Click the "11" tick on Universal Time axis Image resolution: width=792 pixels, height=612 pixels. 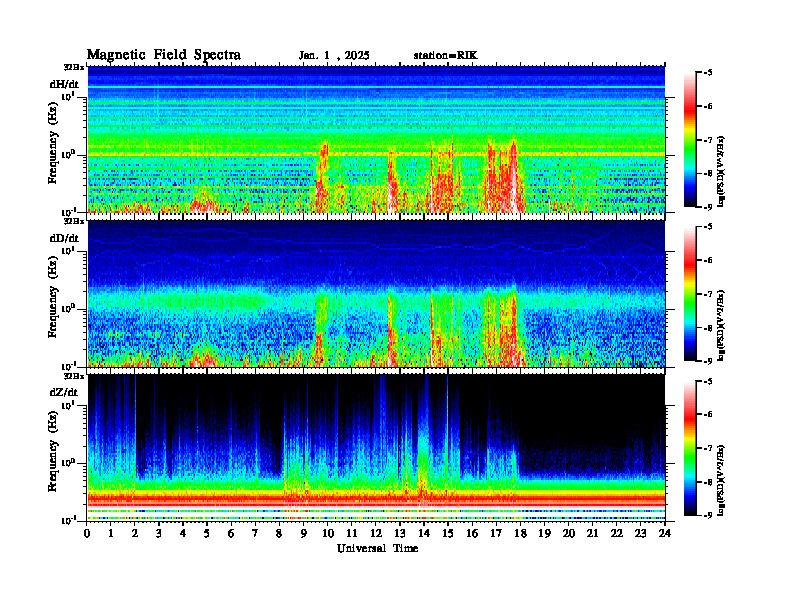352,533
